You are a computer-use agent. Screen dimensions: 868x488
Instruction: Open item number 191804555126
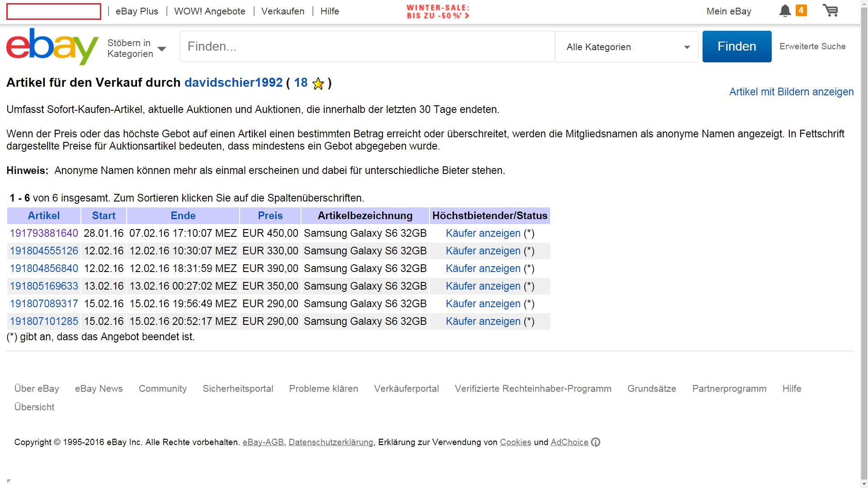pyautogui.click(x=44, y=251)
